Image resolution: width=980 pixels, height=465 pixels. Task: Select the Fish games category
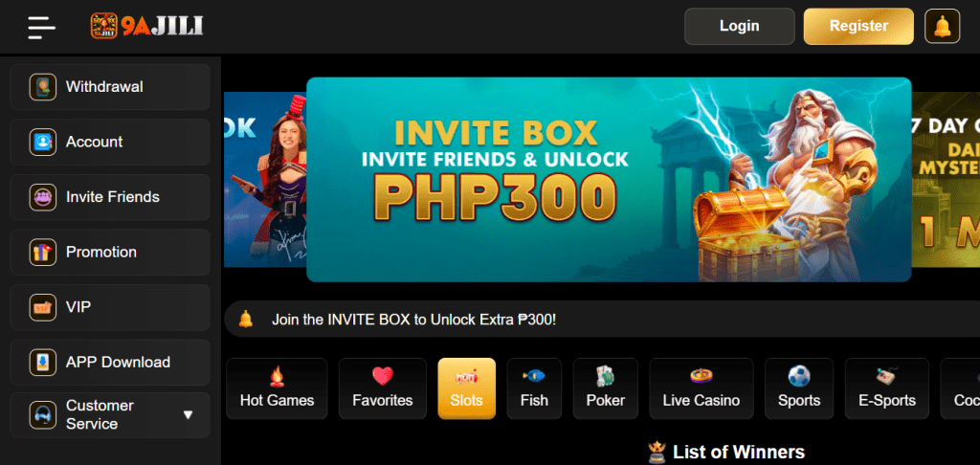coord(534,388)
